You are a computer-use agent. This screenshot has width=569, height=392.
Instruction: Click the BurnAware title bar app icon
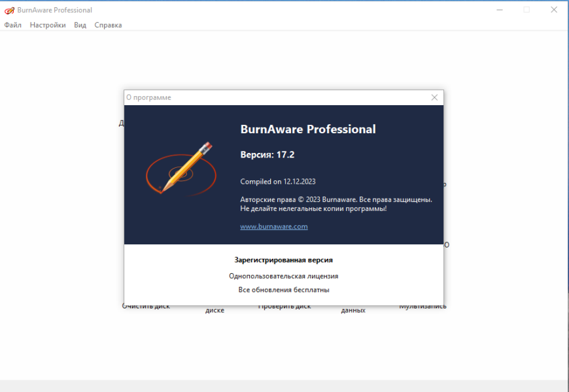(x=9, y=10)
